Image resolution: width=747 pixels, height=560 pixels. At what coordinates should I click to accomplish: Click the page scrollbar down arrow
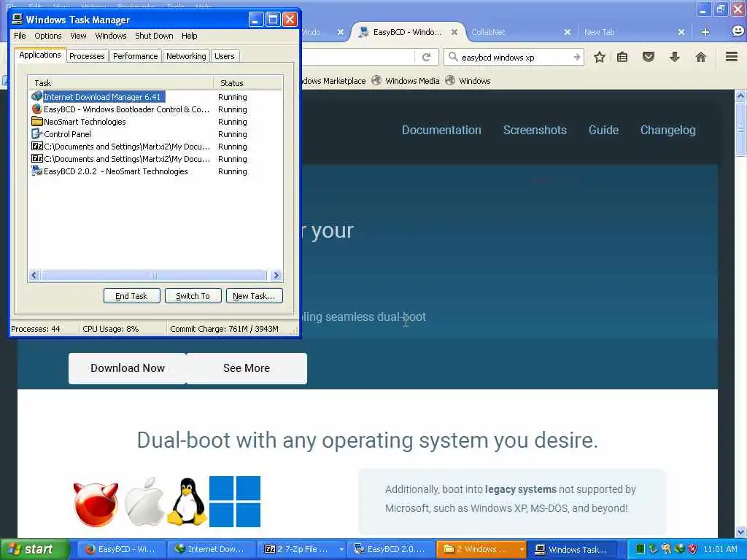(x=740, y=532)
